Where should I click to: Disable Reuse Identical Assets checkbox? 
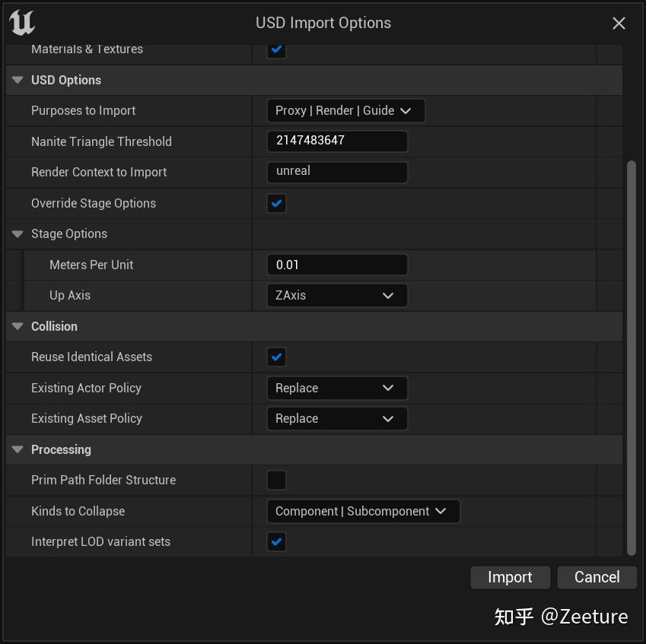coord(276,357)
